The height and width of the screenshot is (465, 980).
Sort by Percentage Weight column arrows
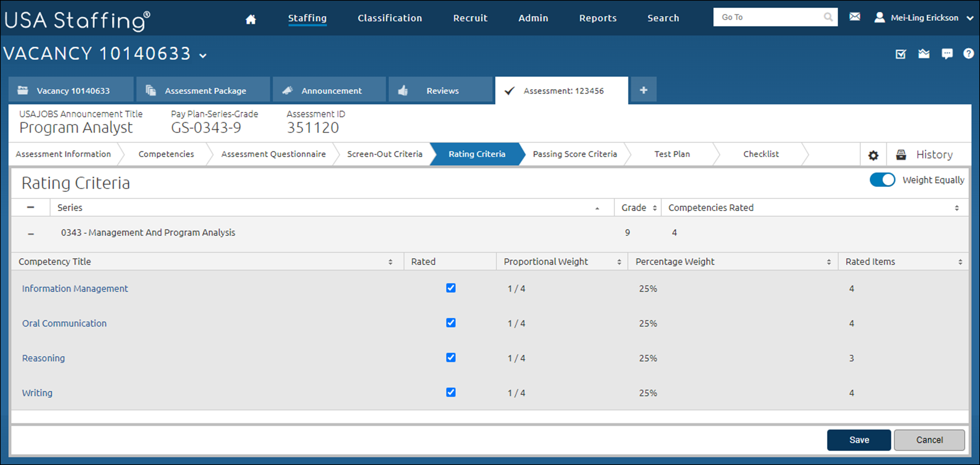coord(829,262)
